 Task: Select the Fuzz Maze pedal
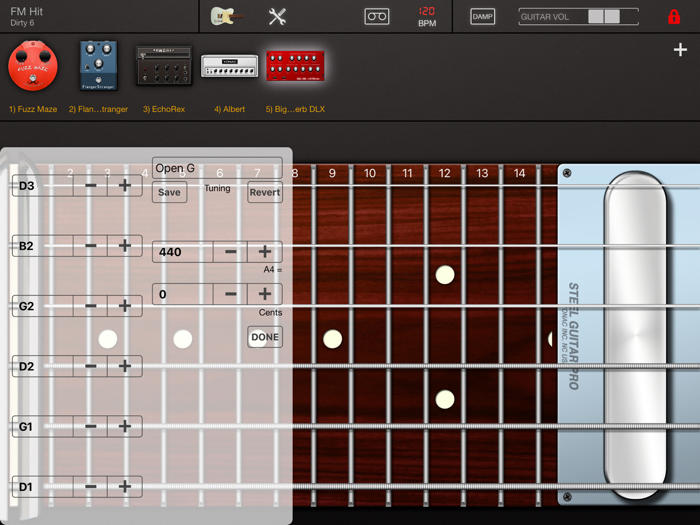tap(33, 66)
